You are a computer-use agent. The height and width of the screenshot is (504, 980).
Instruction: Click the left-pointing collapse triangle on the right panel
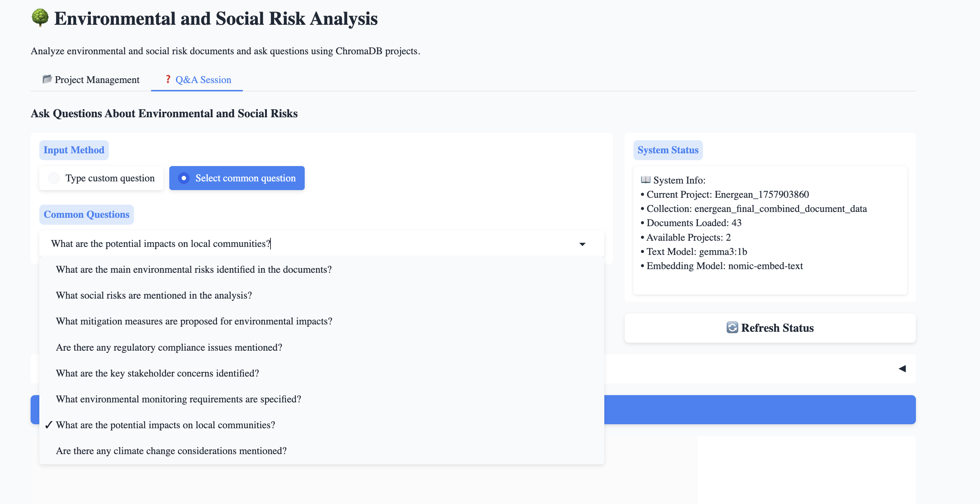coord(902,368)
